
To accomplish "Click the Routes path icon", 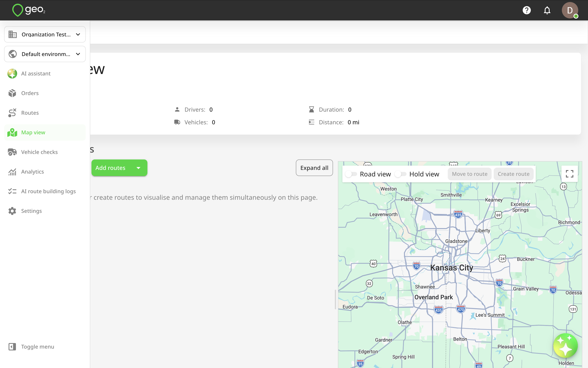I will point(12,113).
